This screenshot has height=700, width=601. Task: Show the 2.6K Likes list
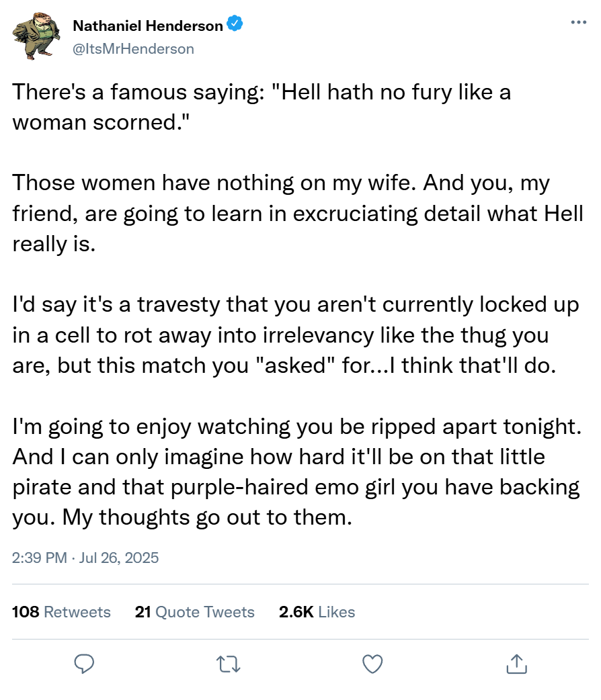point(317,612)
